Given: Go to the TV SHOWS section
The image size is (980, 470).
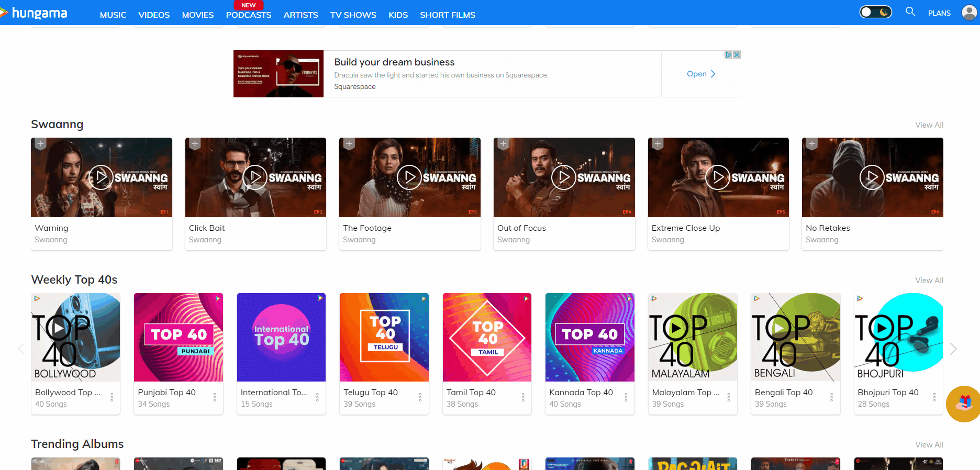Looking at the screenshot, I should [353, 15].
